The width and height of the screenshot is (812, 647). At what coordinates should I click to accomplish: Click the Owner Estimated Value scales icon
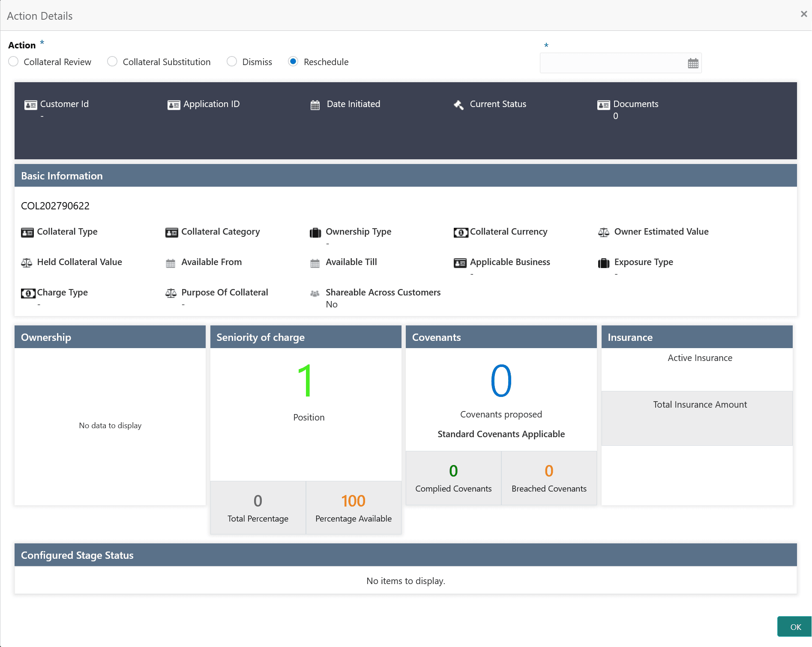click(x=603, y=233)
